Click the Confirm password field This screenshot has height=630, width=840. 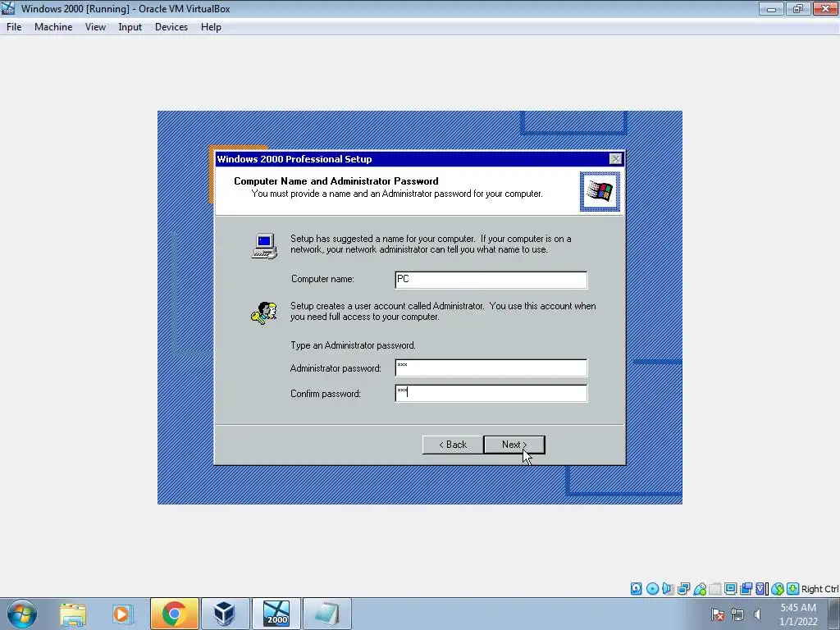tap(491, 393)
